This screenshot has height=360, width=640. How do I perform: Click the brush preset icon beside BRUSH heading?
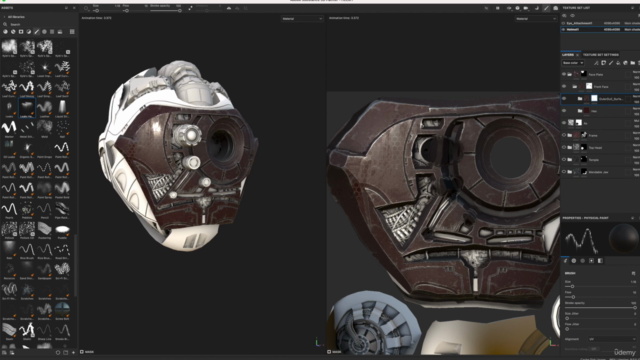(x=633, y=273)
